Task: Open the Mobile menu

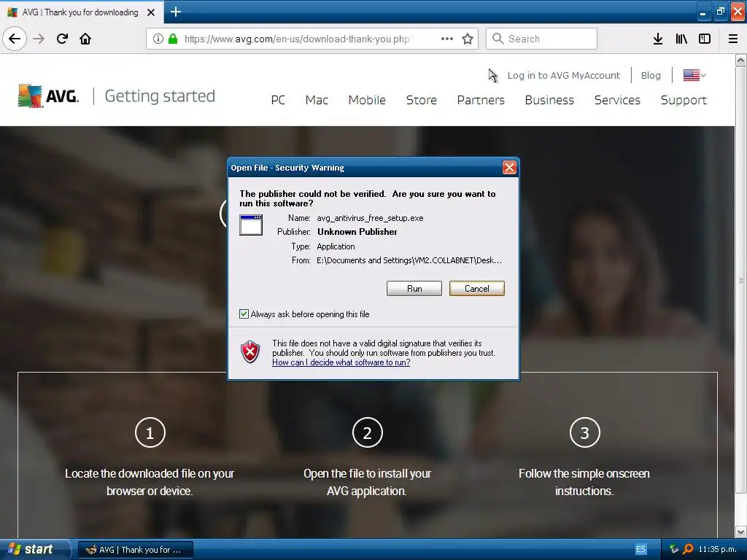Action: (x=367, y=100)
